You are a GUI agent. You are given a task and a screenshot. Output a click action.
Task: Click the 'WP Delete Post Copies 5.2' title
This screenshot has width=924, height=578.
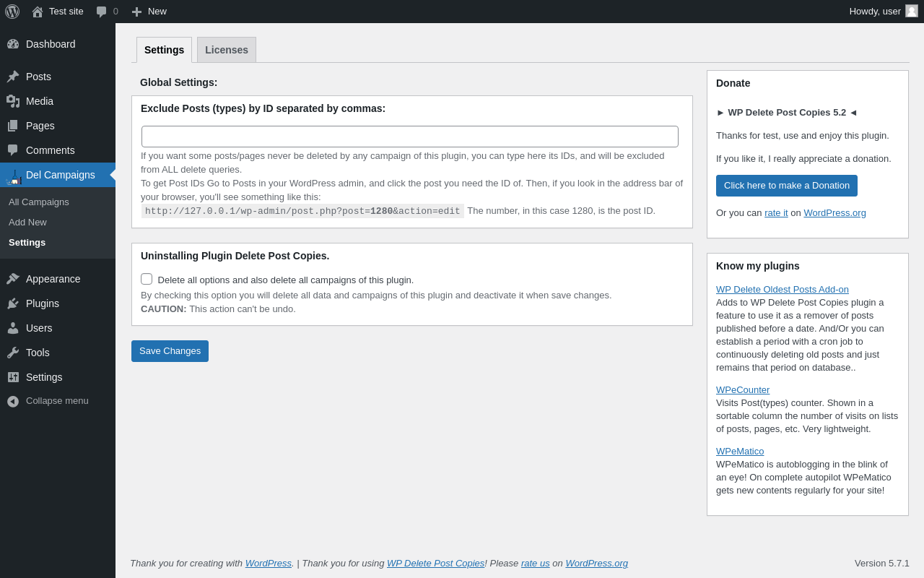click(787, 113)
